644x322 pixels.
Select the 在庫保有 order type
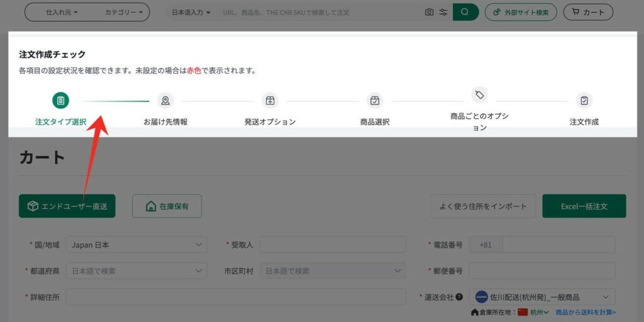point(167,206)
